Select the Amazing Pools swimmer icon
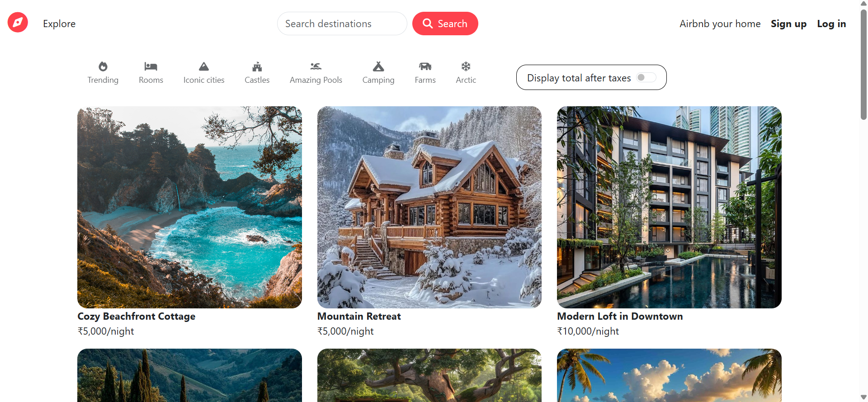Image resolution: width=868 pixels, height=402 pixels. point(316,66)
